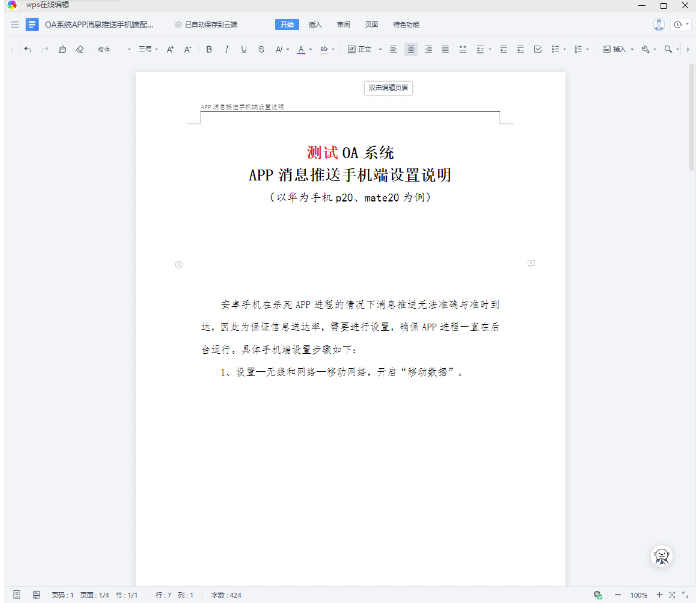
Task: Enter full screen mode
Action: point(685,595)
